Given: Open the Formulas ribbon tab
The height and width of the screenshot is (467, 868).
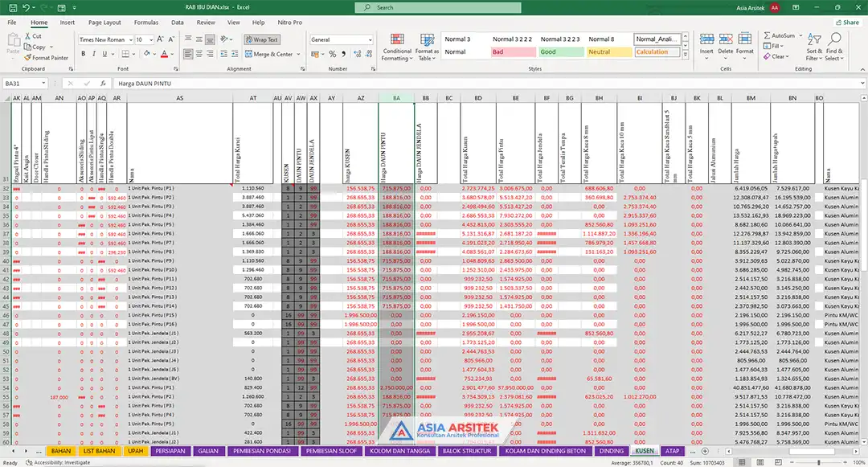Looking at the screenshot, I should pos(145,23).
